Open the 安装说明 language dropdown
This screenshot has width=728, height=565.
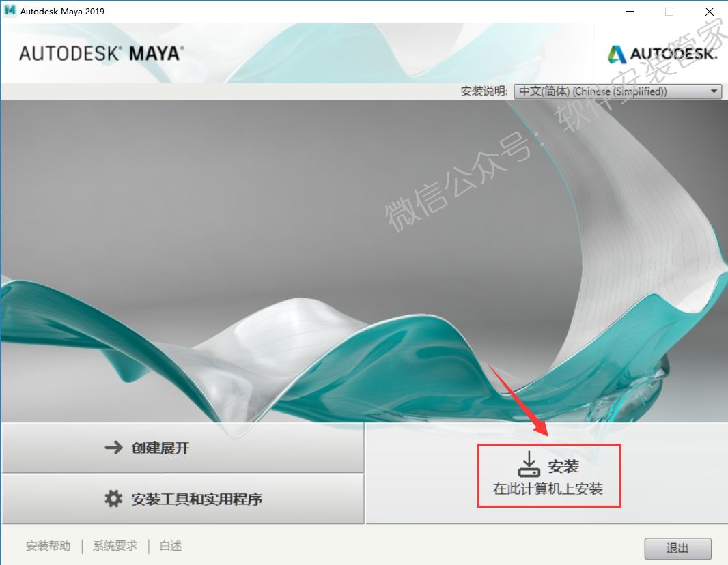click(617, 91)
